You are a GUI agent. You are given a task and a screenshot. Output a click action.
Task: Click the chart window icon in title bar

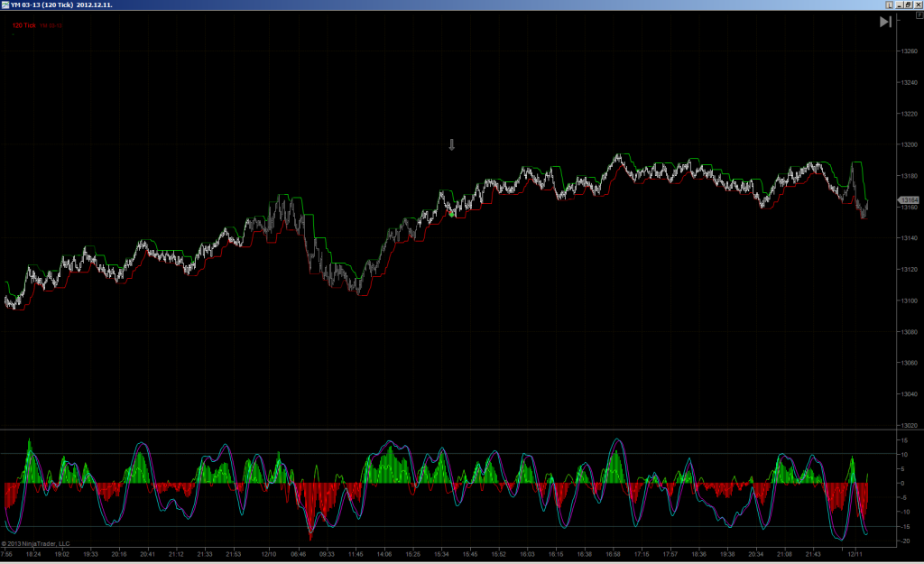coord(5,5)
